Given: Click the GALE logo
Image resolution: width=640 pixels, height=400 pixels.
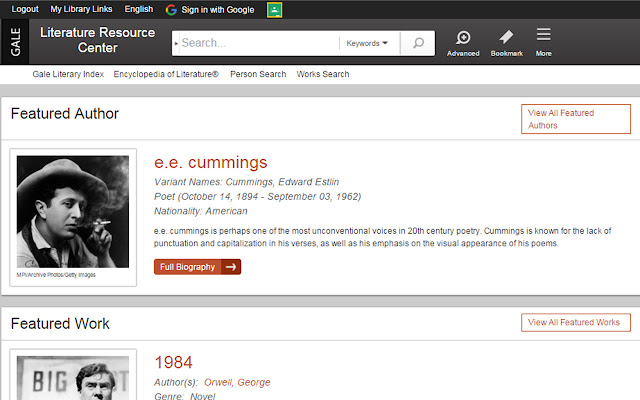Looking at the screenshot, I should click(x=15, y=42).
